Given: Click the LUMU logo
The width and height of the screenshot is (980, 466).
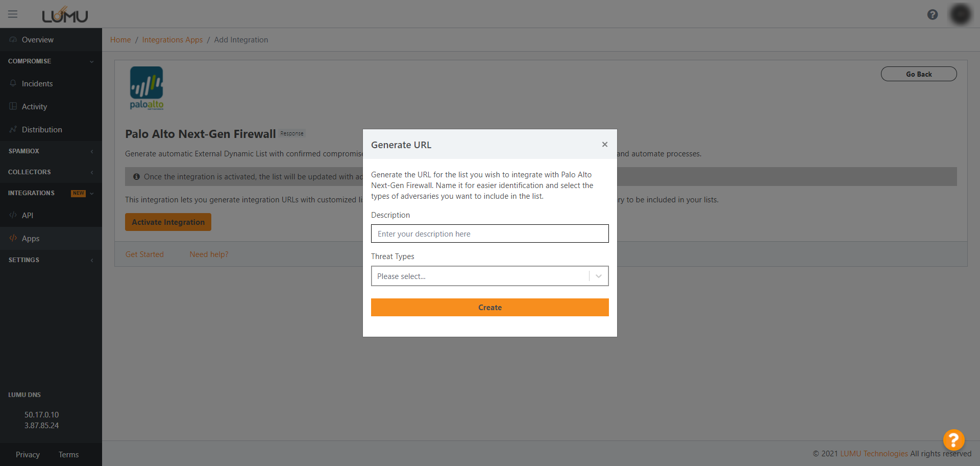Looking at the screenshot, I should 65,15.
